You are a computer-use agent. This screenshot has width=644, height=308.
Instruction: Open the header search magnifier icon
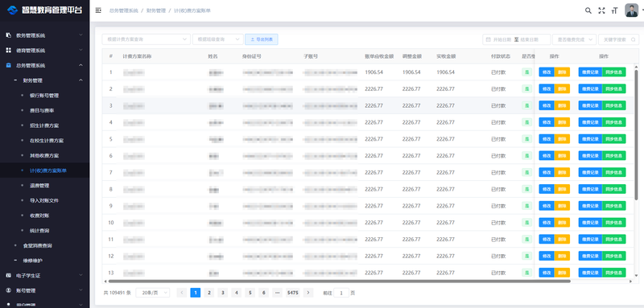click(x=588, y=10)
